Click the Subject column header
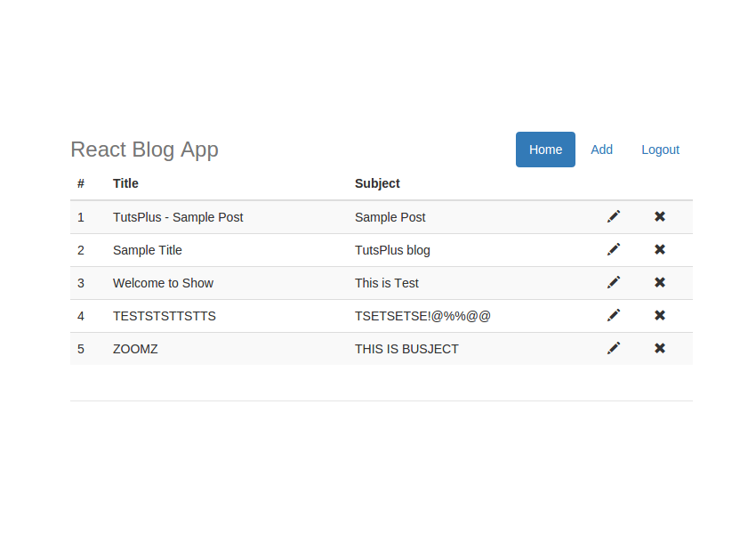This screenshot has width=756, height=534. coord(377,183)
